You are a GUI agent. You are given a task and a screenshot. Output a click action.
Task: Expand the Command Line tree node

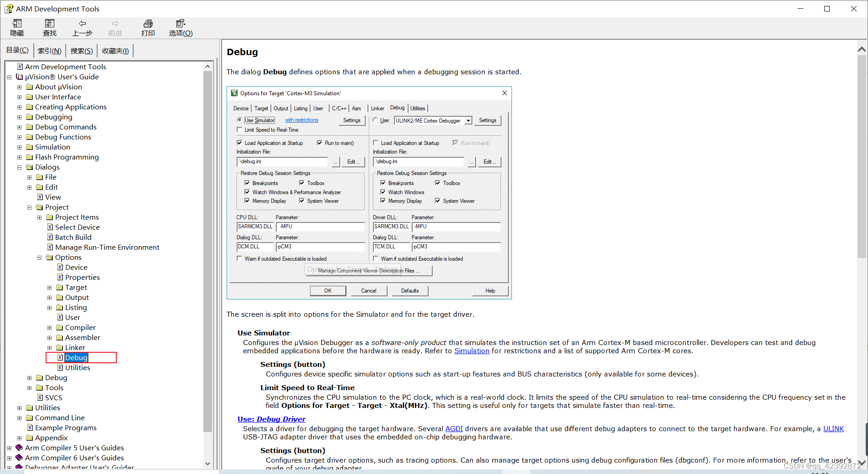(x=19, y=418)
